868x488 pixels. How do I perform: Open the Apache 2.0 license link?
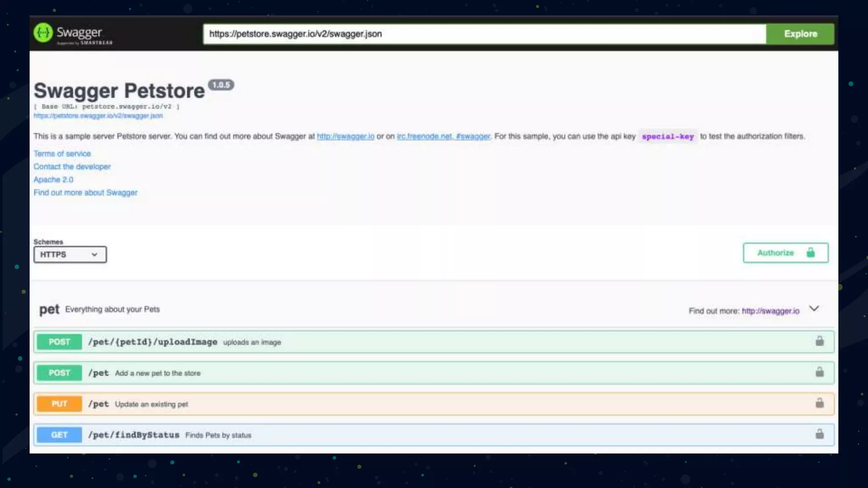(x=53, y=180)
